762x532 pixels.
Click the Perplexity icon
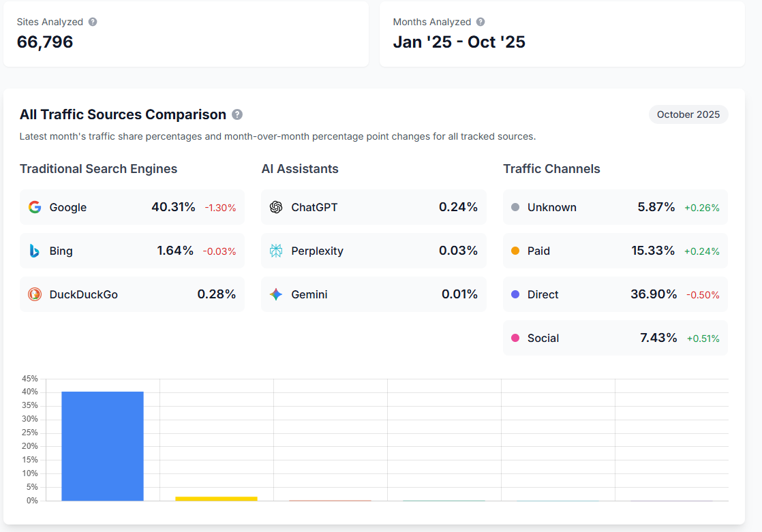(x=275, y=251)
